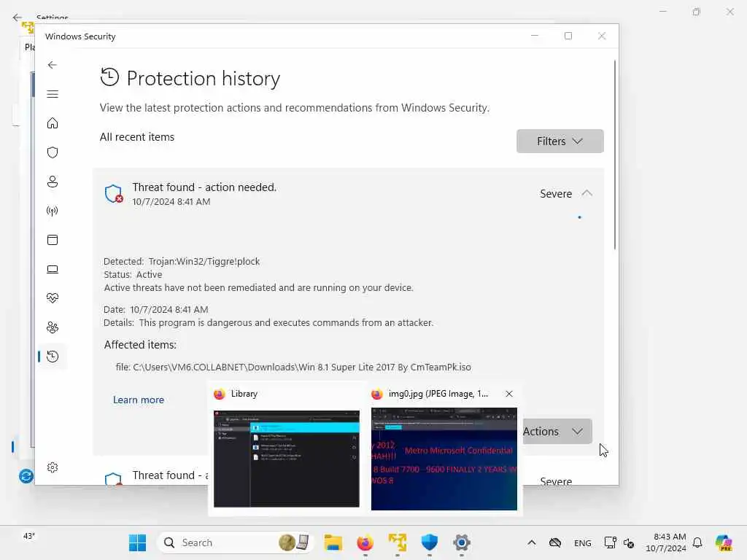The height and width of the screenshot is (560, 747).
Task: Open the weather widget showing 43°
Action: click(x=29, y=536)
